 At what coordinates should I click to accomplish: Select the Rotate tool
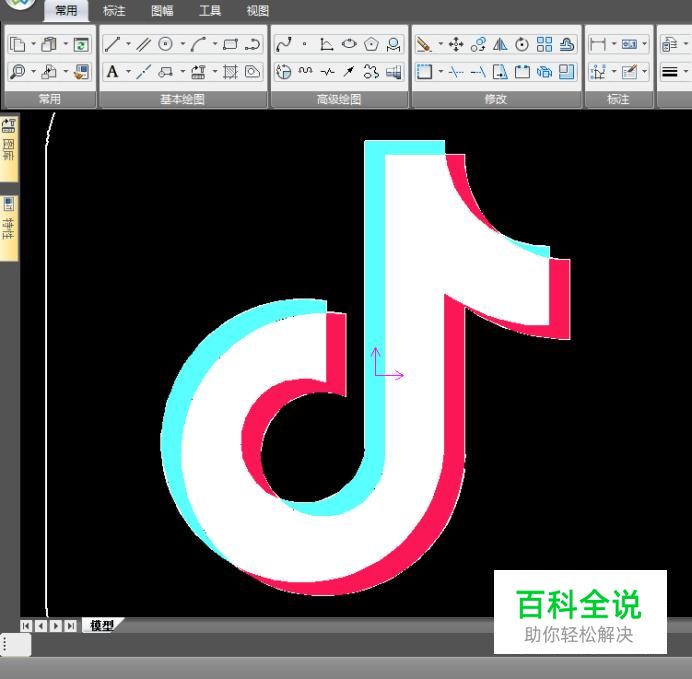coord(522,44)
